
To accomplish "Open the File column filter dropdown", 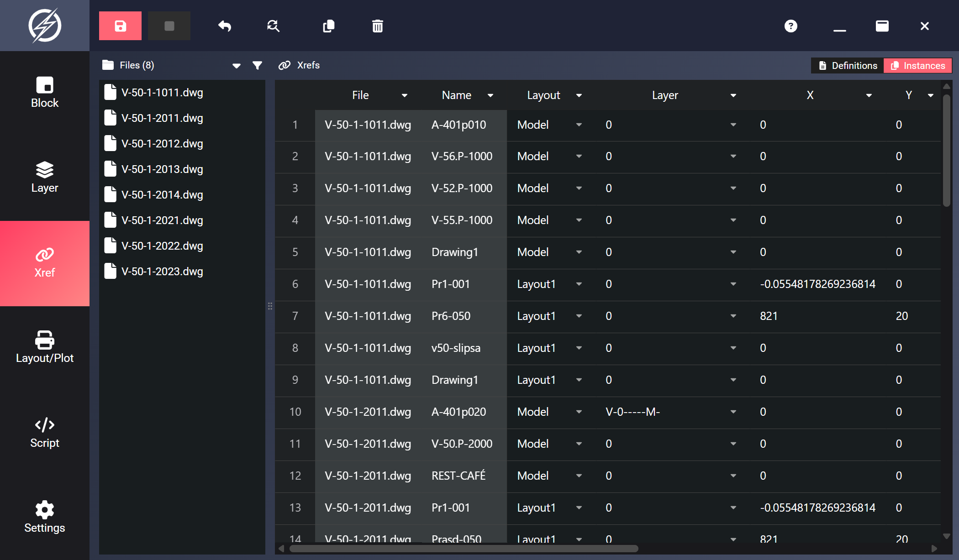I will 405,95.
